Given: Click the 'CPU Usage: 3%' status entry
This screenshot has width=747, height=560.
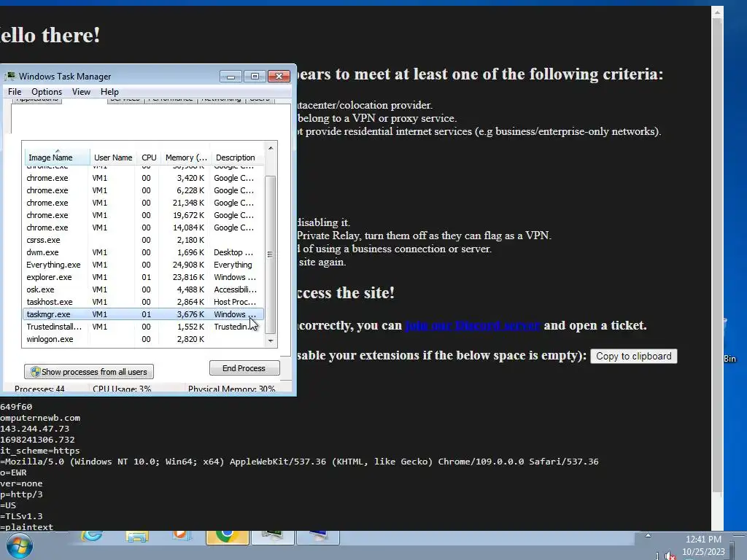Looking at the screenshot, I should coord(122,389).
